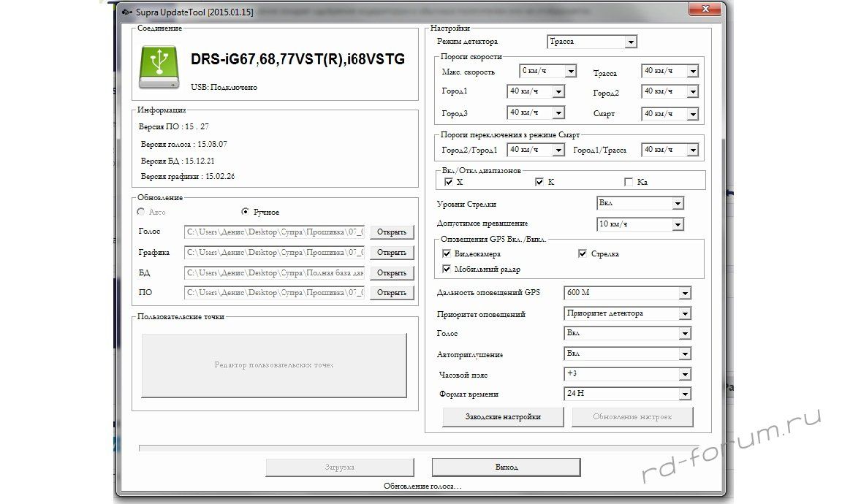
Task: Open the Допустимое превышение dropdown
Action: click(x=640, y=224)
